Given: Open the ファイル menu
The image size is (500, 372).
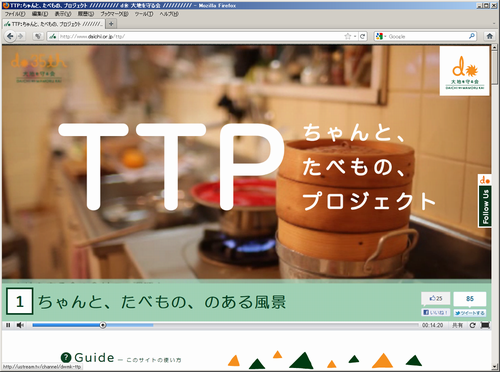Looking at the screenshot, I should point(15,14).
